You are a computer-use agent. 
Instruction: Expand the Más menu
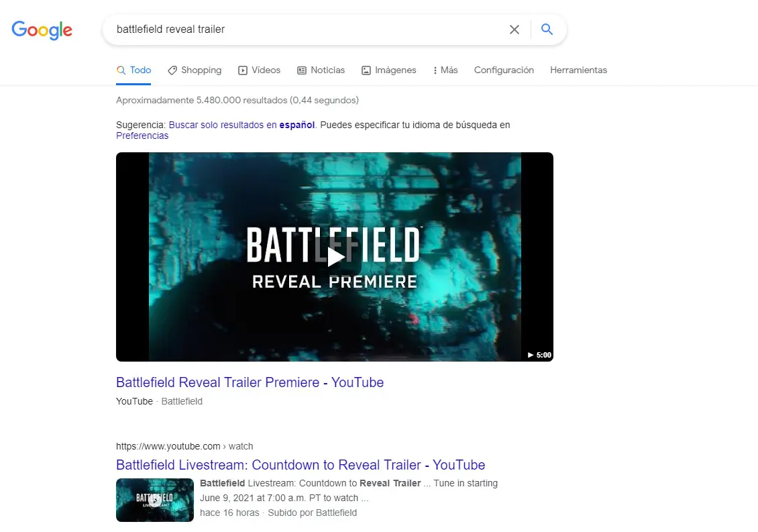(445, 70)
